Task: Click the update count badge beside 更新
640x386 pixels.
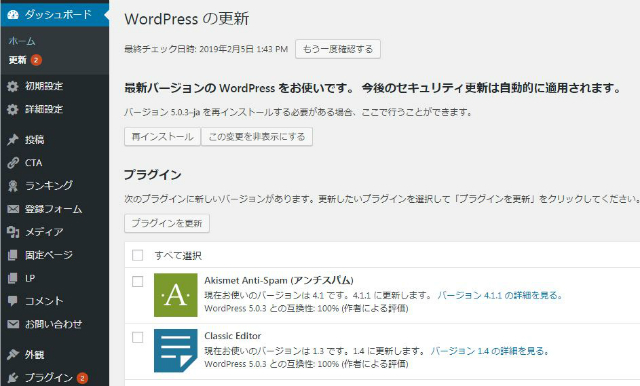Action: coord(36,60)
